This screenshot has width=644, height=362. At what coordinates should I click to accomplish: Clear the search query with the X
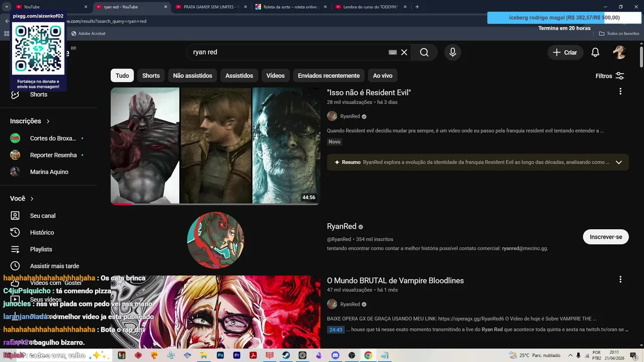[x=404, y=52]
